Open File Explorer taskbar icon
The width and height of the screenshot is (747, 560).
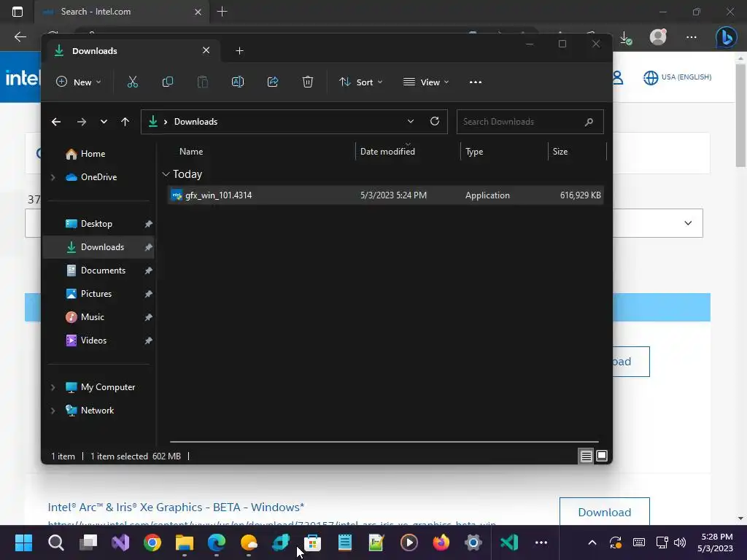click(x=185, y=542)
